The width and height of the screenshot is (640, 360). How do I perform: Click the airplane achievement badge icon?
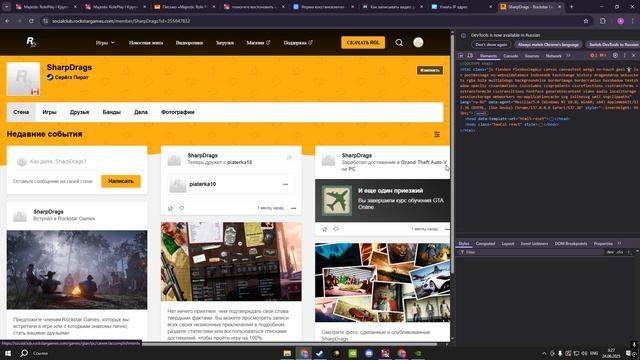click(336, 201)
